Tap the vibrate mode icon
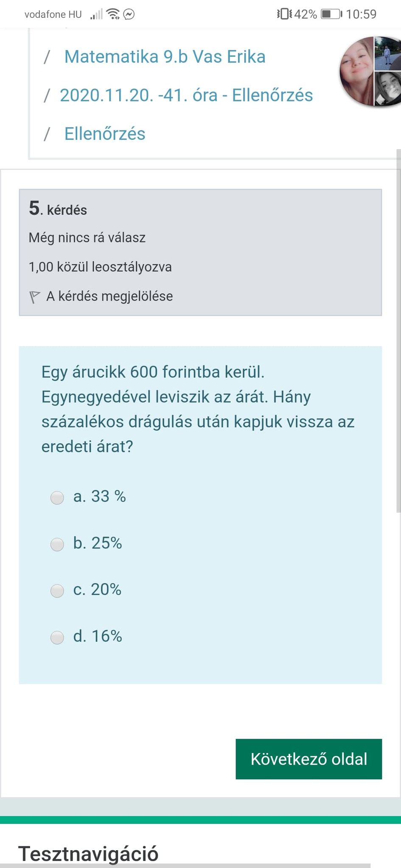Screen dimensions: 401x868 284,14
